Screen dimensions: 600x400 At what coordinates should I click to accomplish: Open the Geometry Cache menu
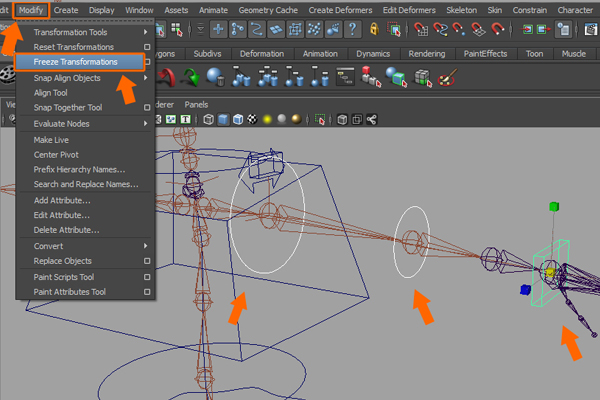coord(268,10)
